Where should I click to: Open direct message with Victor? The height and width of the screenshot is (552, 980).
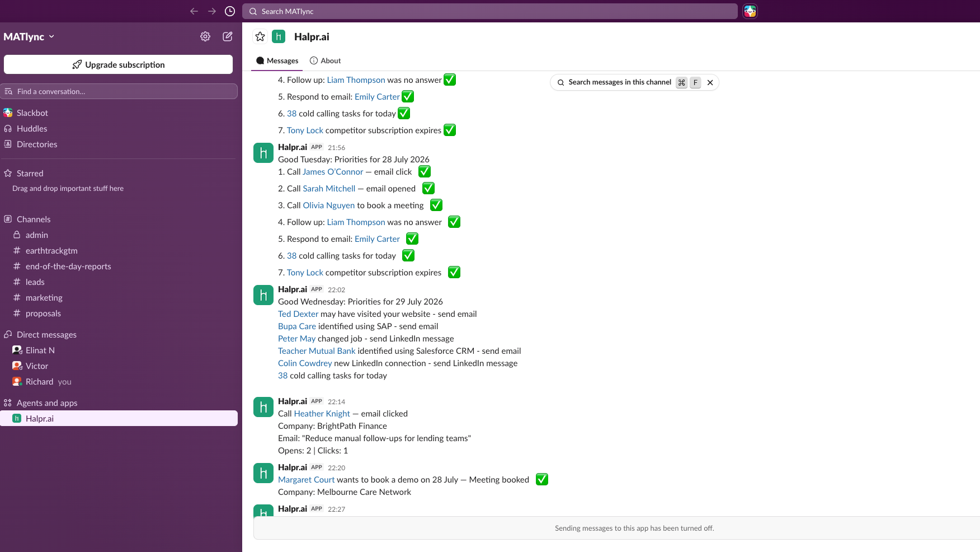click(37, 366)
